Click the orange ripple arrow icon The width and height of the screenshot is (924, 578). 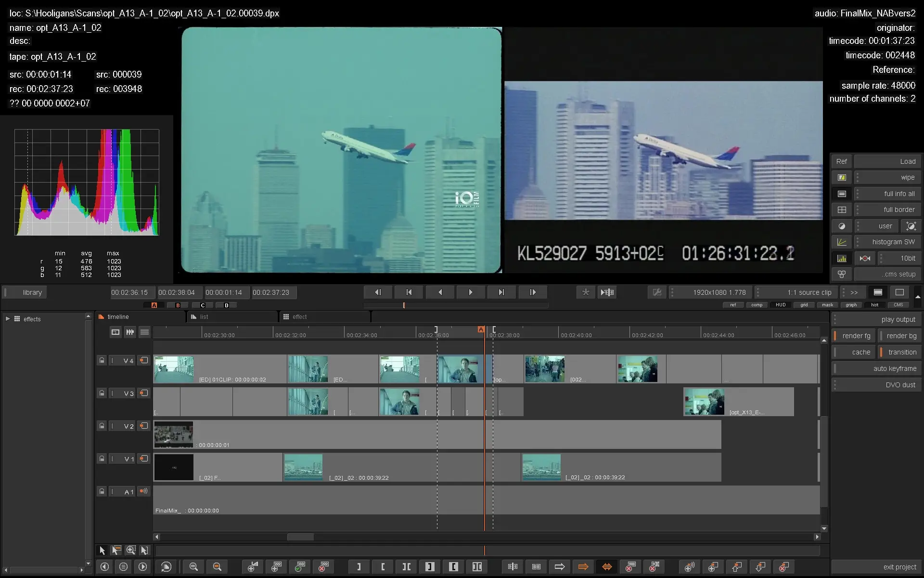[x=583, y=567]
